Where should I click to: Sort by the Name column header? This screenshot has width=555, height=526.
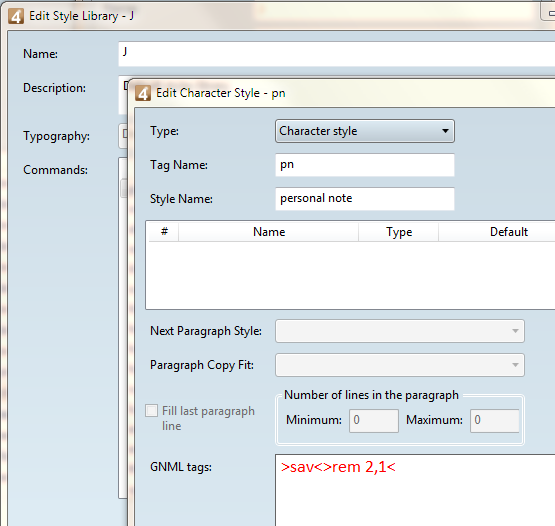[269, 232]
